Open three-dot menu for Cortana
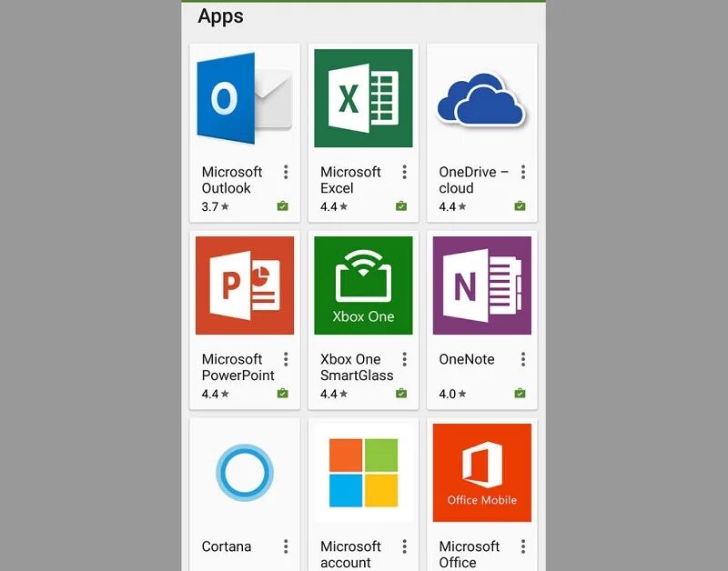728x571 pixels. 286,546
